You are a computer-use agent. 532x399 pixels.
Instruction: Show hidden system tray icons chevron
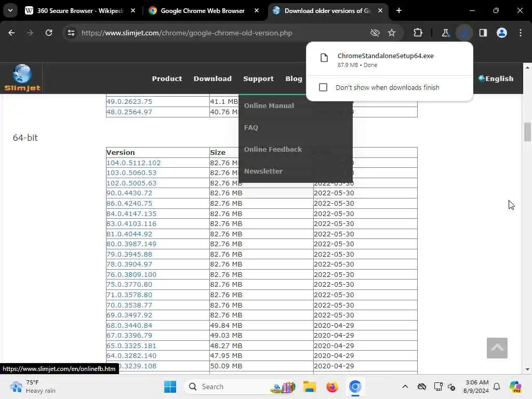405,387
